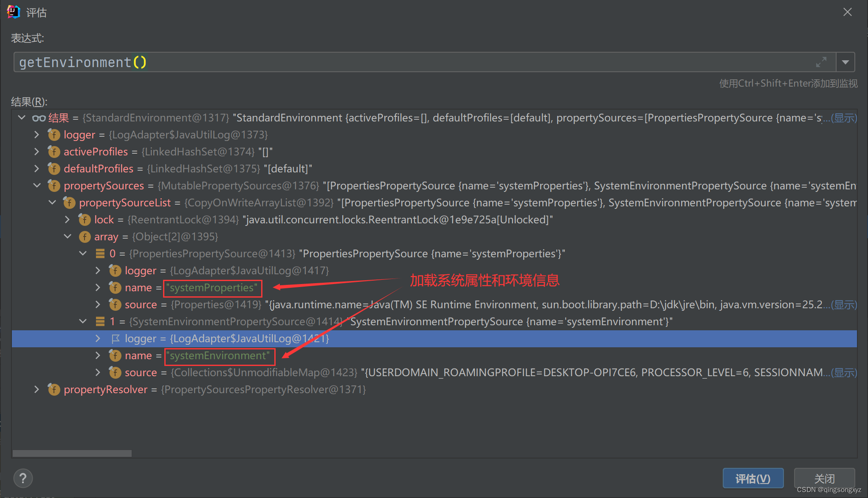The image size is (868, 498).
Task: Click field icon of source UnmodifiableMap row
Action: (x=115, y=372)
